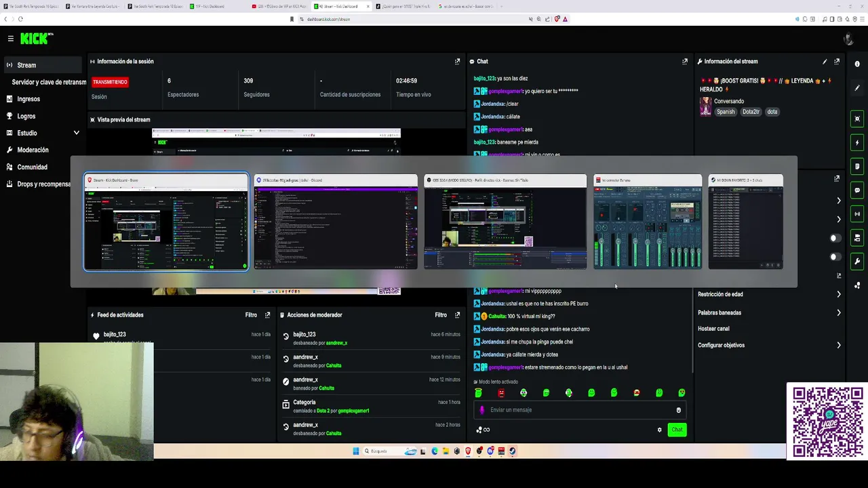Viewport: 868px width, 488px height.
Task: Expand Configurar objetivos
Action: click(769, 345)
